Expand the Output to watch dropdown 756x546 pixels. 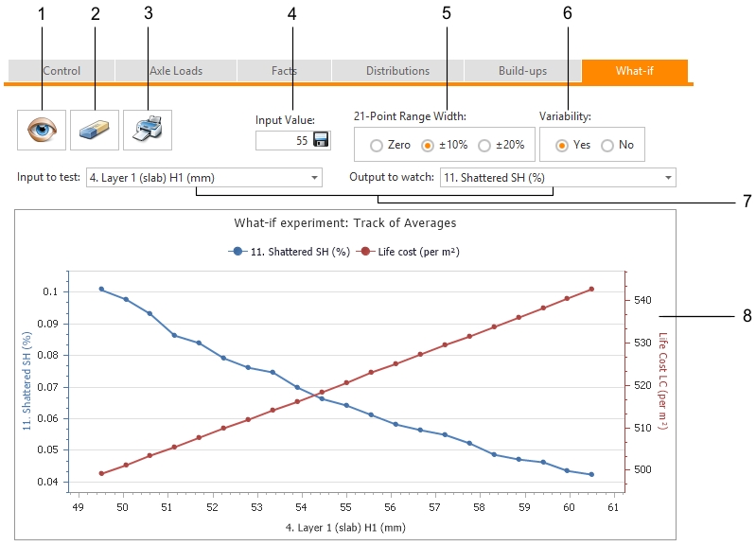click(557, 177)
